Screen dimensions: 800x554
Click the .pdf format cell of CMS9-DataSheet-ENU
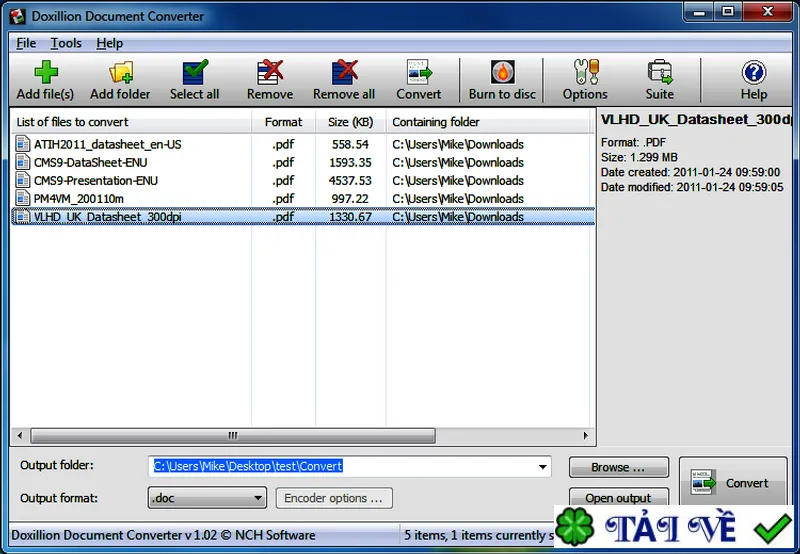(x=283, y=162)
